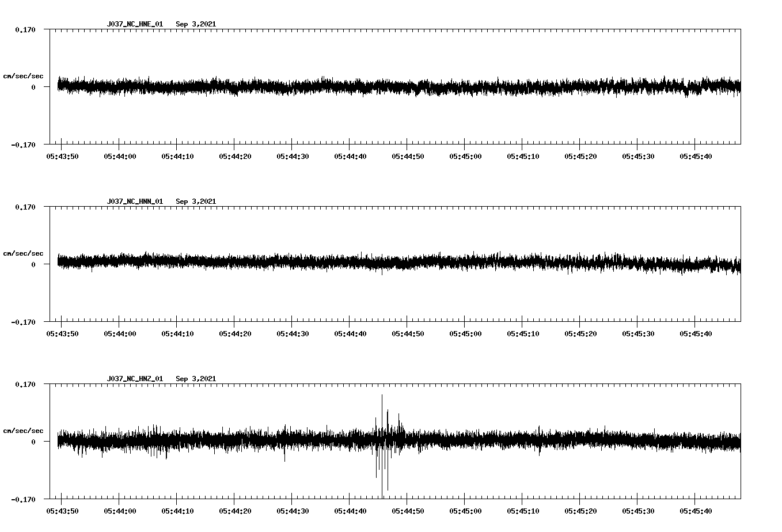Click the cm/sec/sec unit label of HNZ plot
The height and width of the screenshot is (532, 782).
(x=23, y=431)
